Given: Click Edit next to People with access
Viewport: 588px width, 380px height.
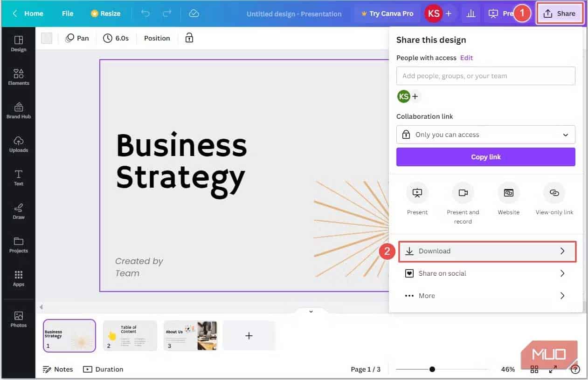Looking at the screenshot, I should point(466,58).
